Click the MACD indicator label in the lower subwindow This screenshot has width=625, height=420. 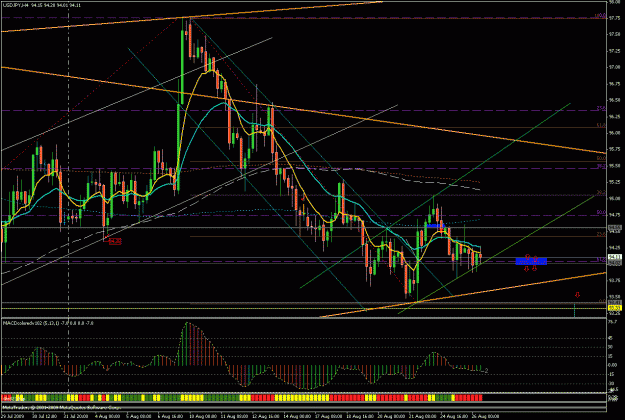coord(48,323)
